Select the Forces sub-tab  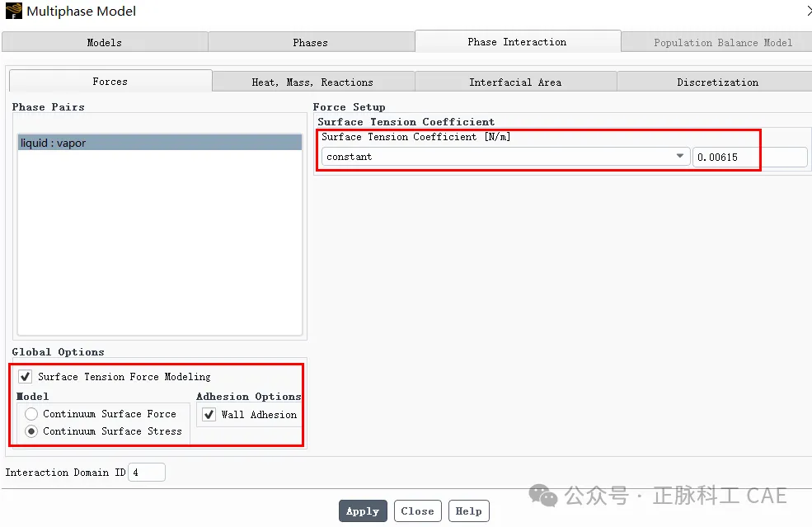110,82
